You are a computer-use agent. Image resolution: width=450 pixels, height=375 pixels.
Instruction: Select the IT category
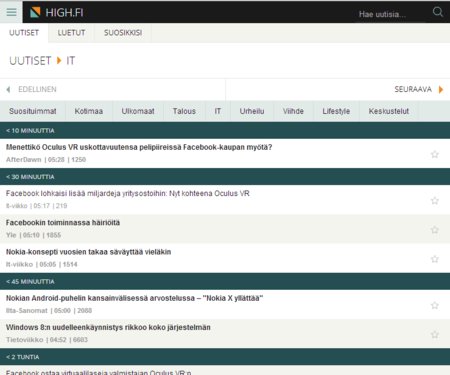pyautogui.click(x=218, y=111)
